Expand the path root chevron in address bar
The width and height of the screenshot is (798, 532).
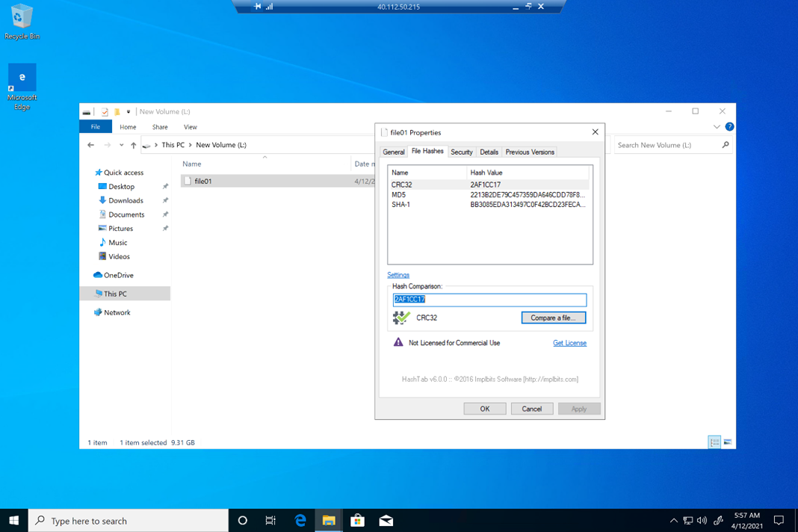155,145
